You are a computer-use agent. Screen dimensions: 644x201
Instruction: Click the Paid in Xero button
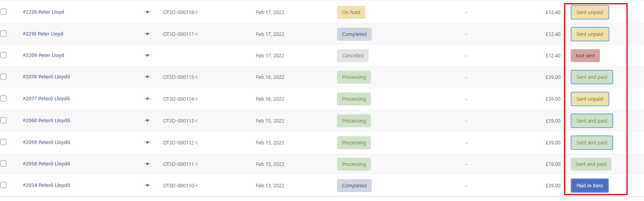coord(589,186)
